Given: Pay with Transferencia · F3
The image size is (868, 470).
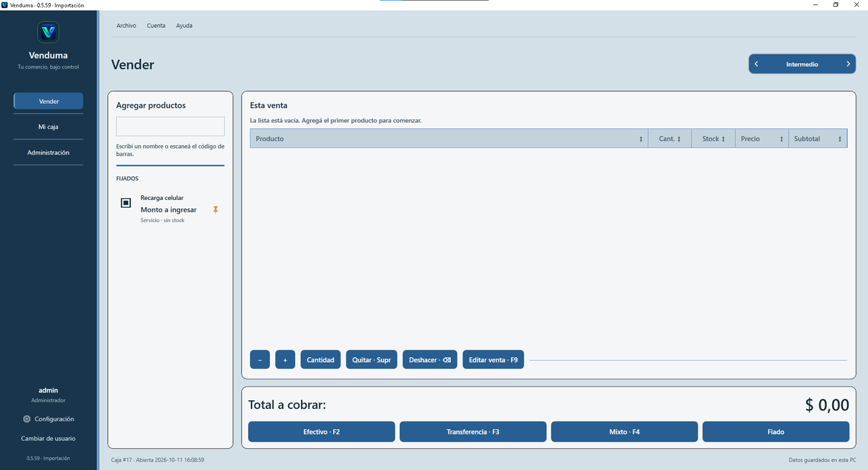Looking at the screenshot, I should tap(473, 431).
